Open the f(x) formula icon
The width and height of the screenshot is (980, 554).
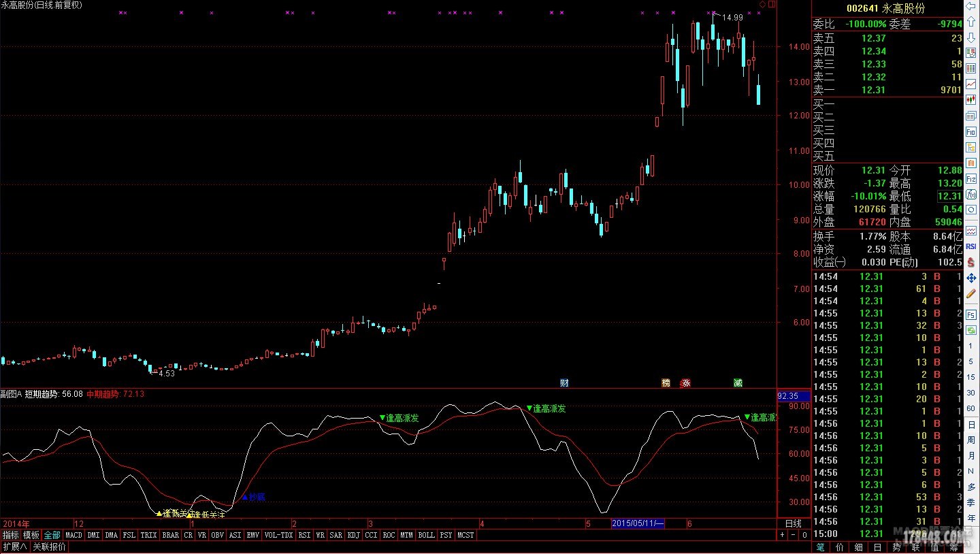point(971,194)
